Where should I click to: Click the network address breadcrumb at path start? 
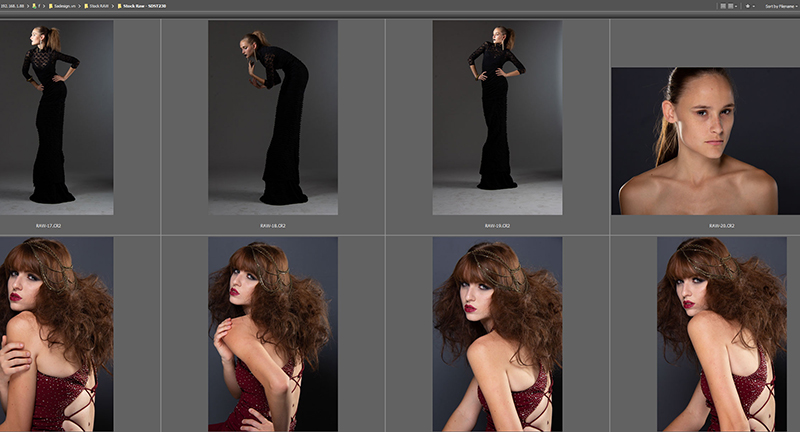(12, 6)
